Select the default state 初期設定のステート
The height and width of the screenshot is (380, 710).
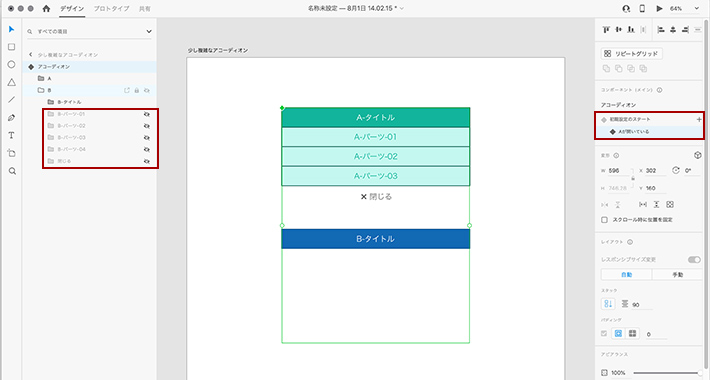coord(630,120)
